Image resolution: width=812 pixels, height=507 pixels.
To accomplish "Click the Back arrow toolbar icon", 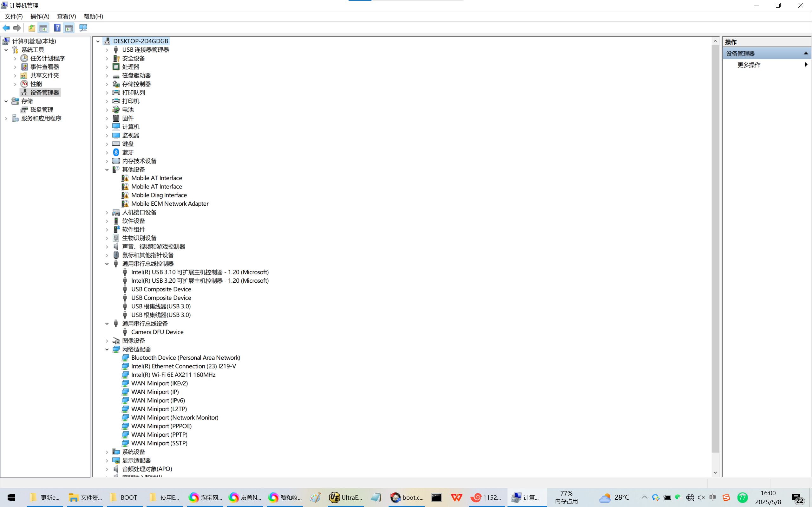I will tap(6, 28).
